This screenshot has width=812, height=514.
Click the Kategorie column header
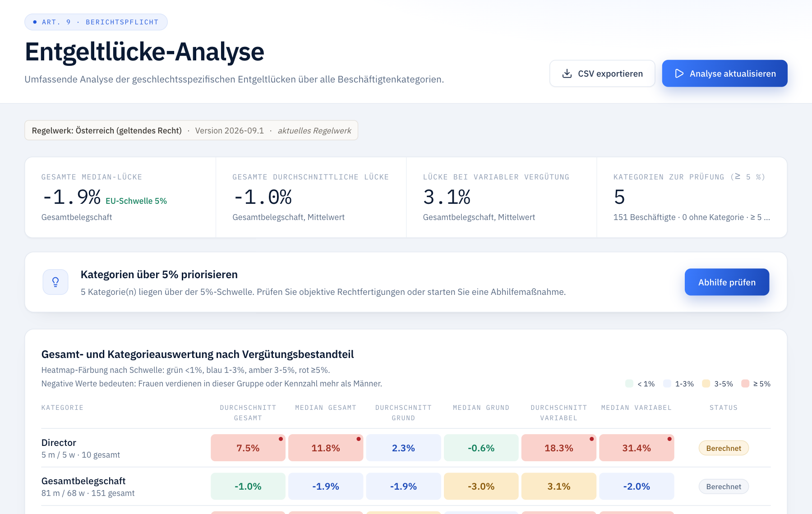click(x=62, y=408)
